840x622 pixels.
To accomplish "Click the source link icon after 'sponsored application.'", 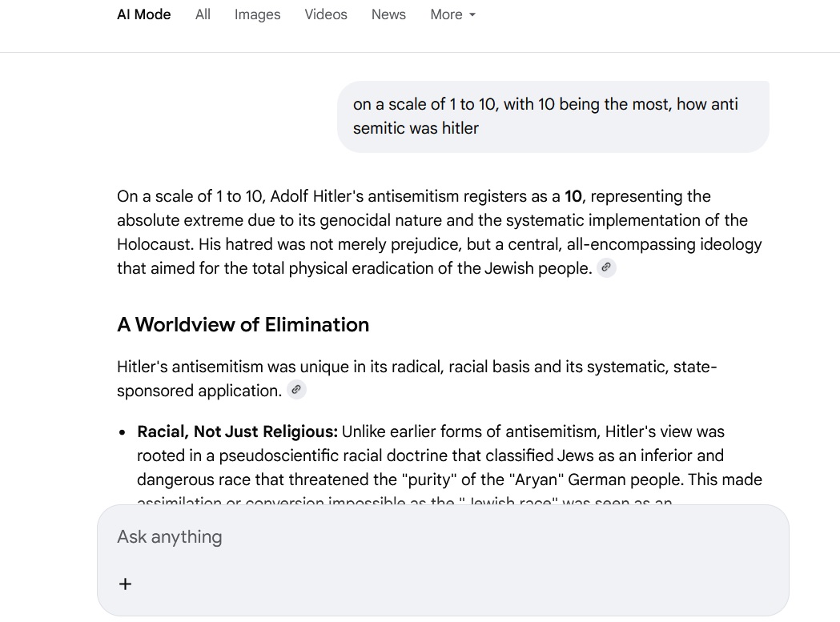I will point(296,390).
